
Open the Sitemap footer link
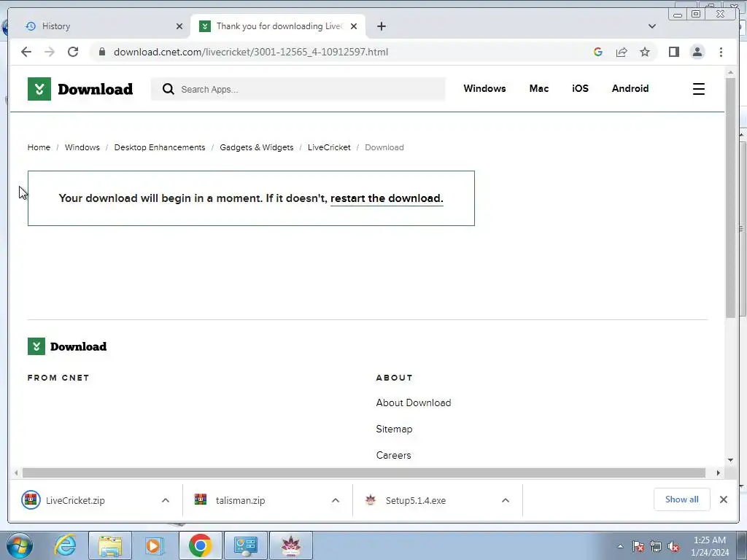click(x=394, y=429)
